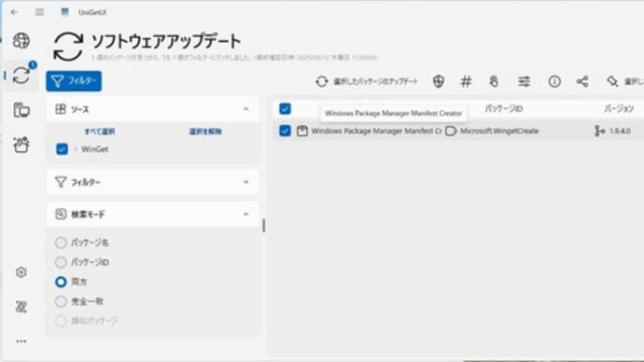The width and height of the screenshot is (644, 362).
Task: Open the Discover Packages globe page
Action: (21, 41)
